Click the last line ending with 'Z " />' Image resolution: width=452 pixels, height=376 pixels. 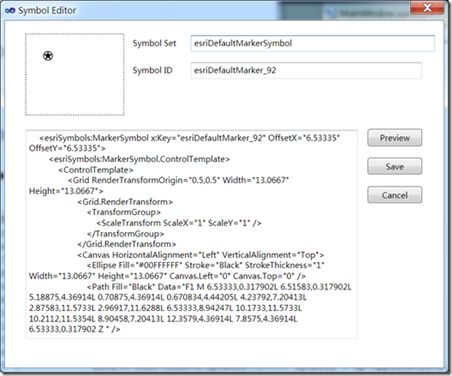coord(74,329)
